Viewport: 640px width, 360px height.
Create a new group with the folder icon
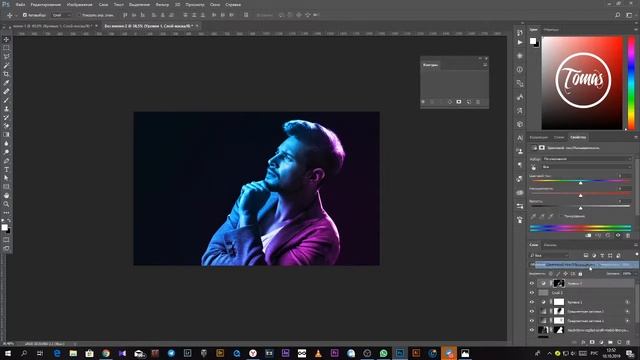tap(610, 342)
